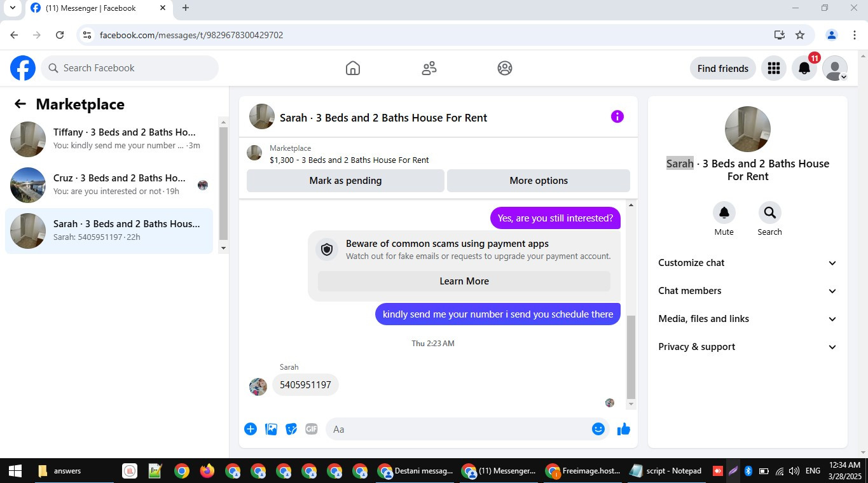Click the address bar URL
868x483 pixels.
pos(191,35)
